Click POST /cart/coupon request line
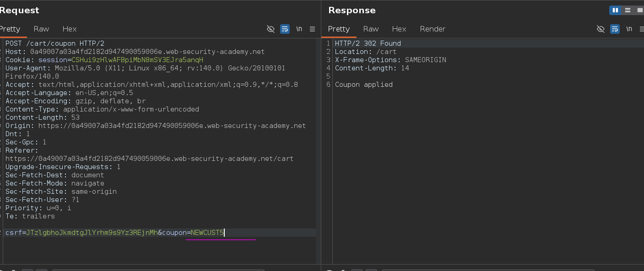 pyautogui.click(x=55, y=43)
